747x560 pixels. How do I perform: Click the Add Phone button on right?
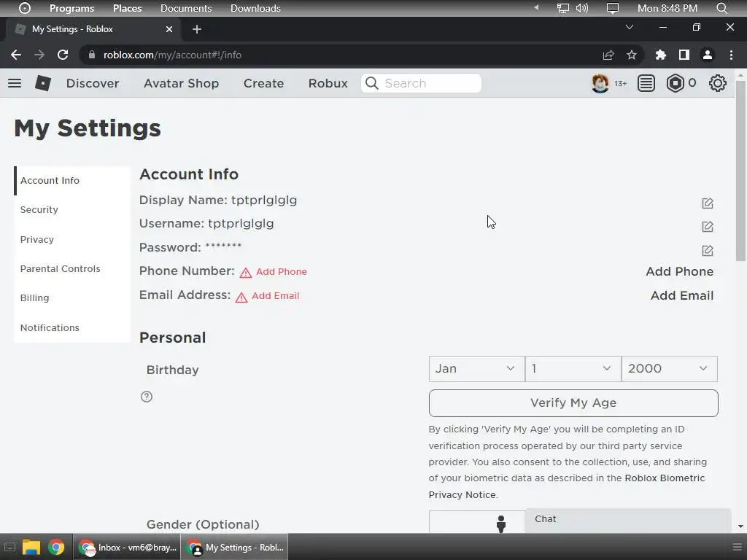click(x=679, y=271)
